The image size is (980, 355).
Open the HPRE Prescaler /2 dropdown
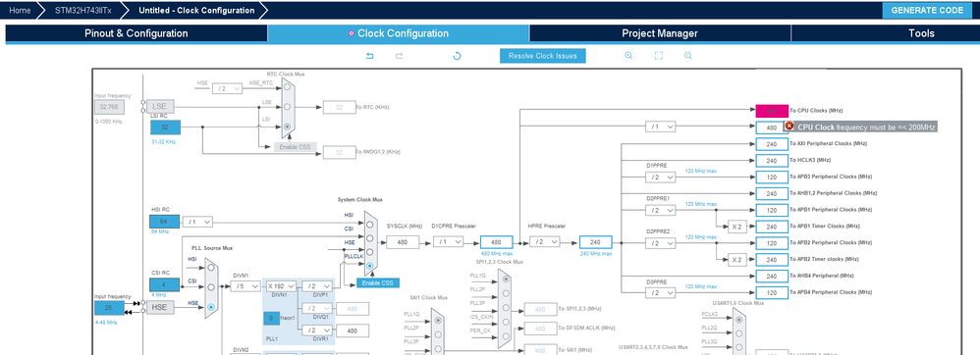[x=544, y=242]
